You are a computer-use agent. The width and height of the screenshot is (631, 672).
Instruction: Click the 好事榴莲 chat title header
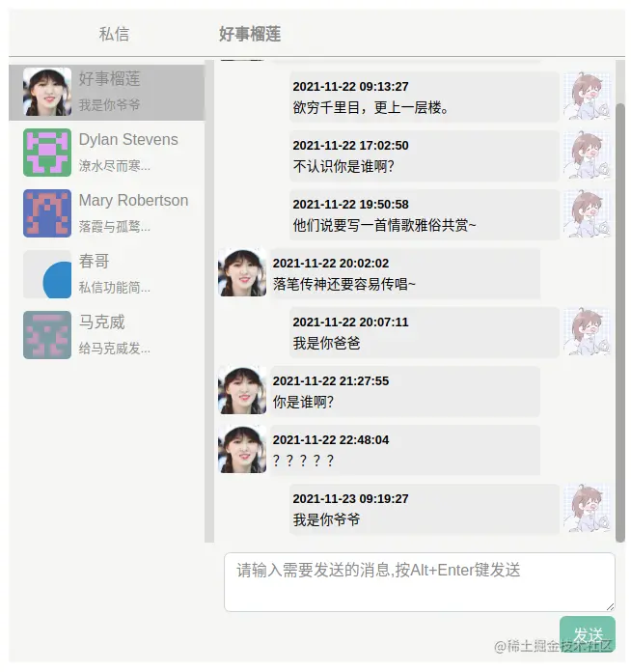tap(250, 34)
